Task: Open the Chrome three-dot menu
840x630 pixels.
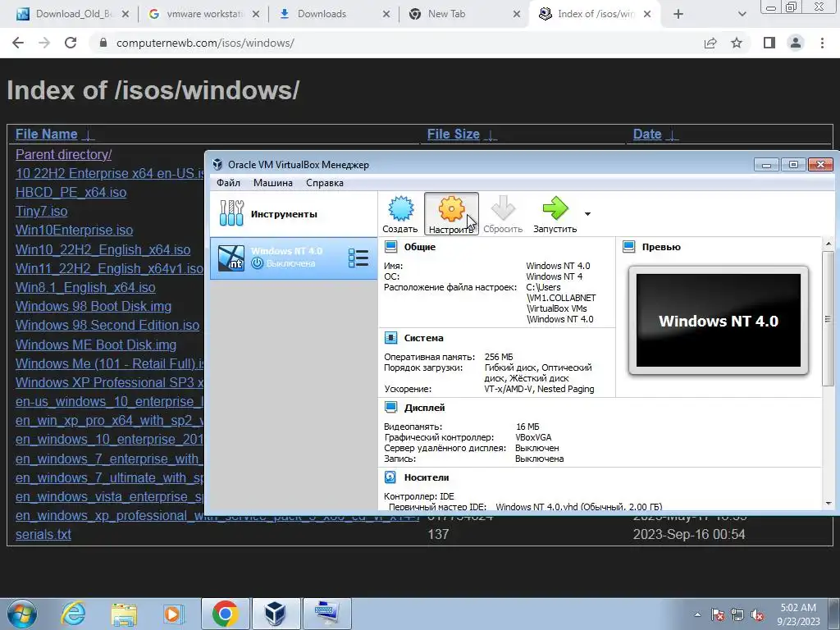Action: tap(822, 43)
